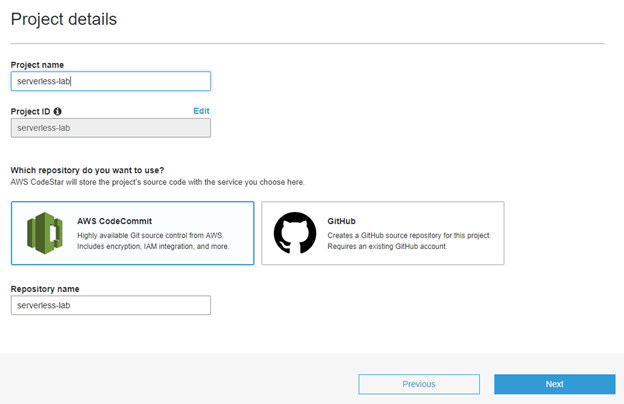624x404 pixels.
Task: Select the AWS CodeCommit green logo icon
Action: [x=45, y=233]
